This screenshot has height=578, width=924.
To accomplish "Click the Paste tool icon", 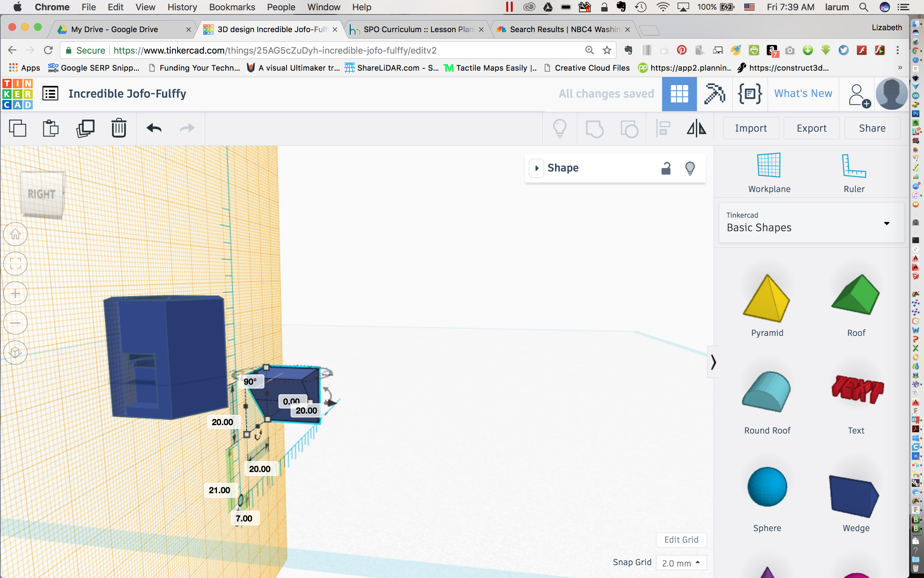I will coord(50,128).
